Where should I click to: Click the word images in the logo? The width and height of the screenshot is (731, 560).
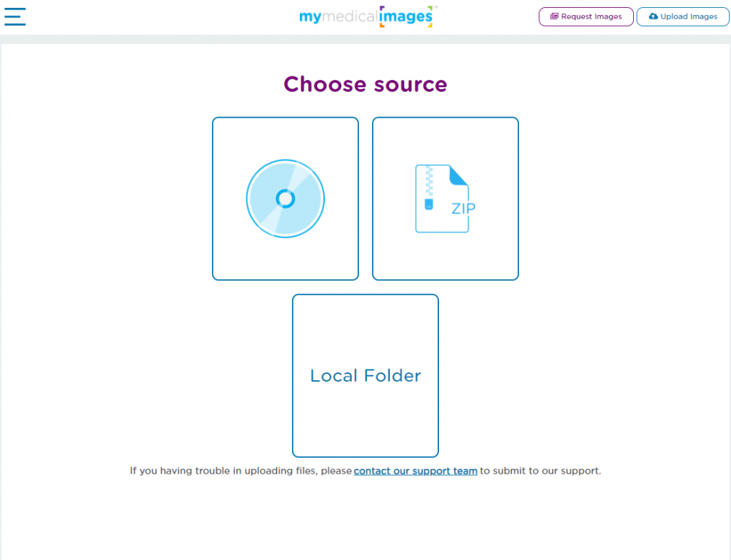click(x=406, y=16)
